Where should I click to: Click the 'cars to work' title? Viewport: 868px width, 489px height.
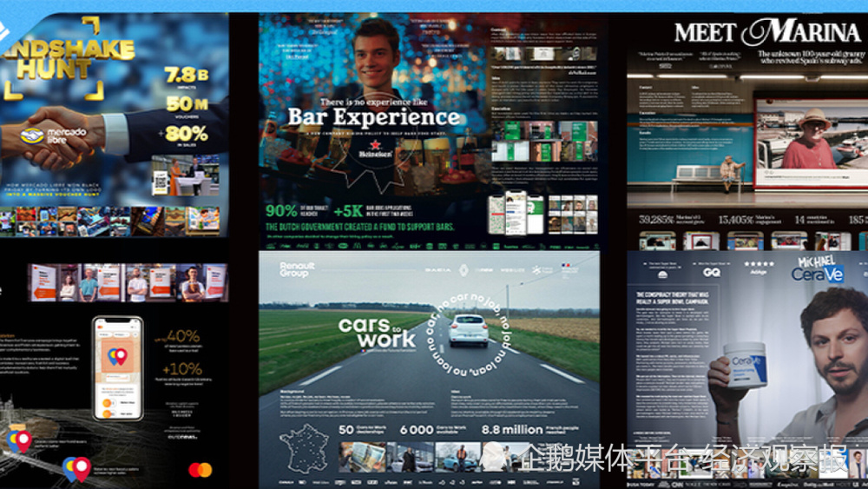point(377,332)
